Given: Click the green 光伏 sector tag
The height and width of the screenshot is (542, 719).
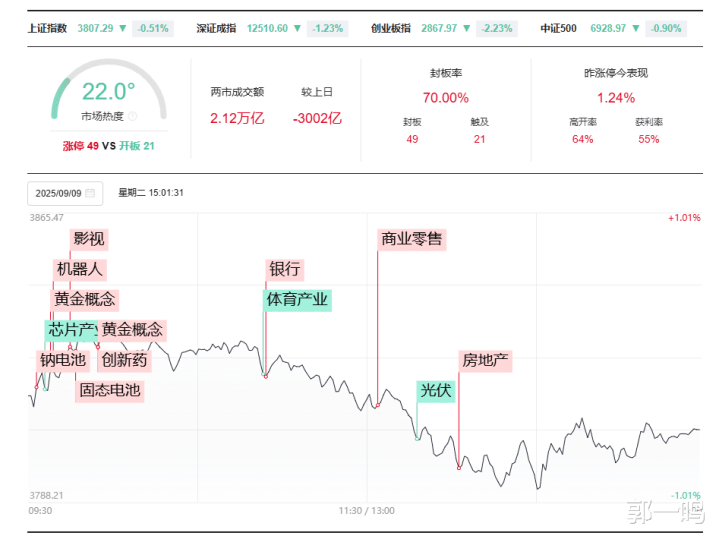Looking at the screenshot, I should coord(436,391).
